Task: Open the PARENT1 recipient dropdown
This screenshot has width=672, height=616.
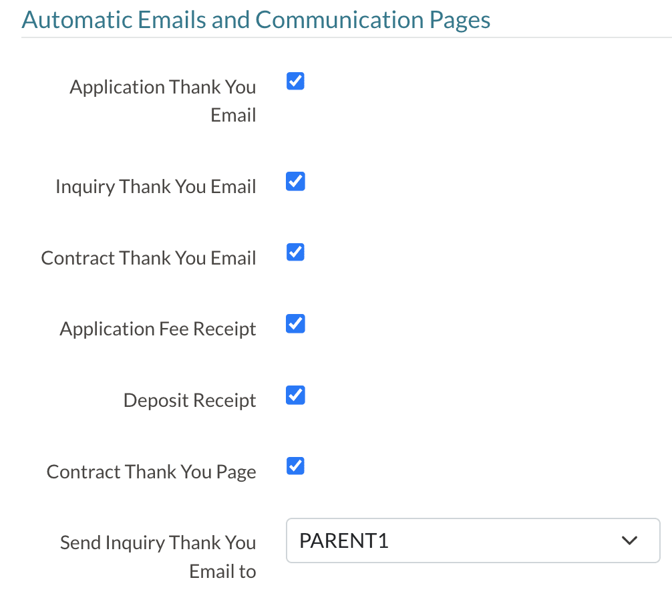Action: click(472, 541)
